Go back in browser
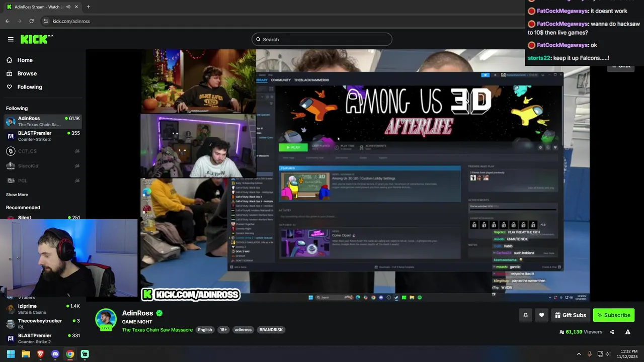 pyautogui.click(x=7, y=21)
